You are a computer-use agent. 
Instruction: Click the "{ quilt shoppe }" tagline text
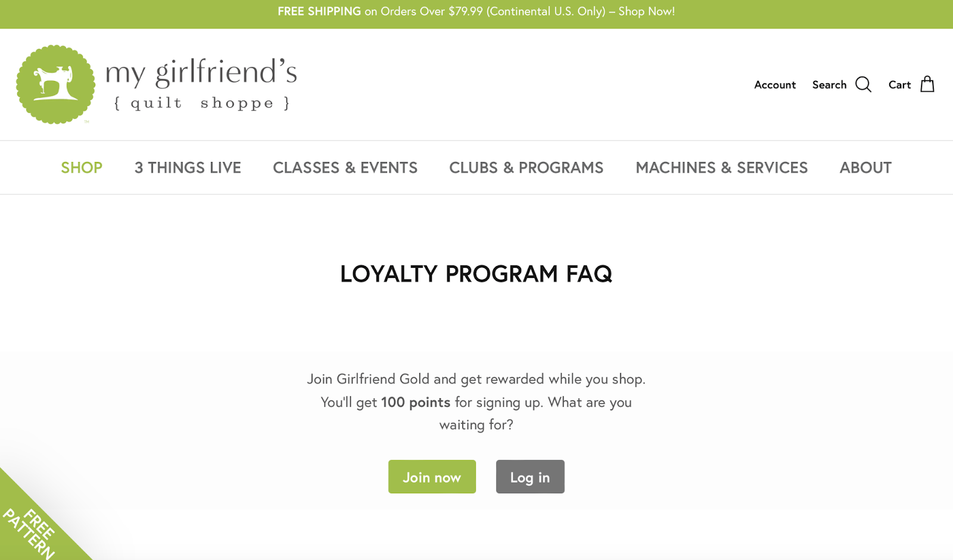point(202,103)
